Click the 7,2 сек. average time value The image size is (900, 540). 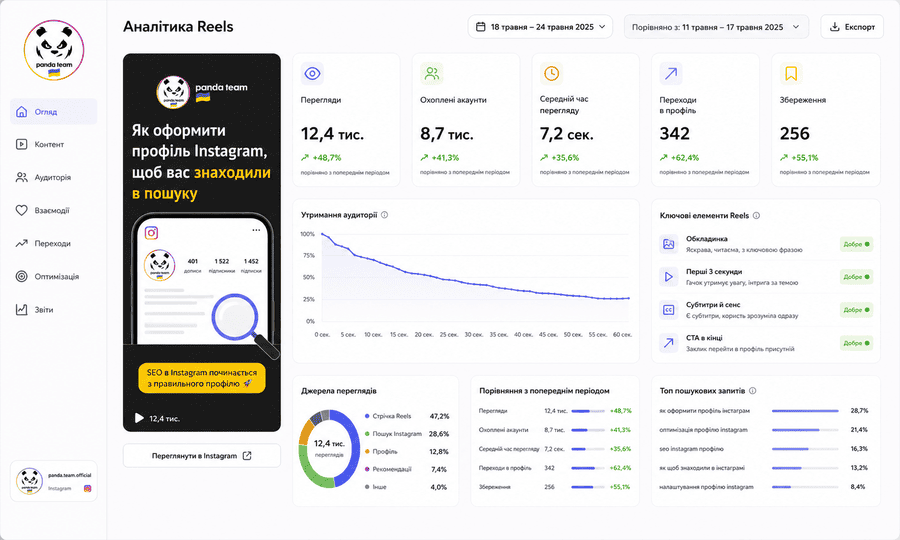click(x=567, y=134)
